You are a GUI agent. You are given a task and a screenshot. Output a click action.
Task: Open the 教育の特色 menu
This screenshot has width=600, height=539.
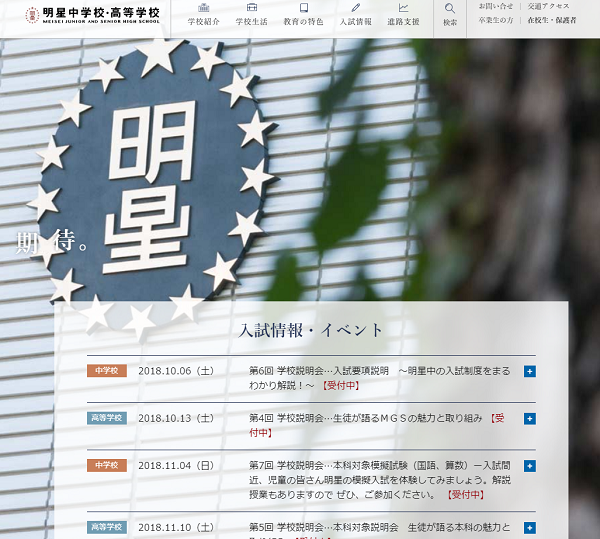click(303, 22)
